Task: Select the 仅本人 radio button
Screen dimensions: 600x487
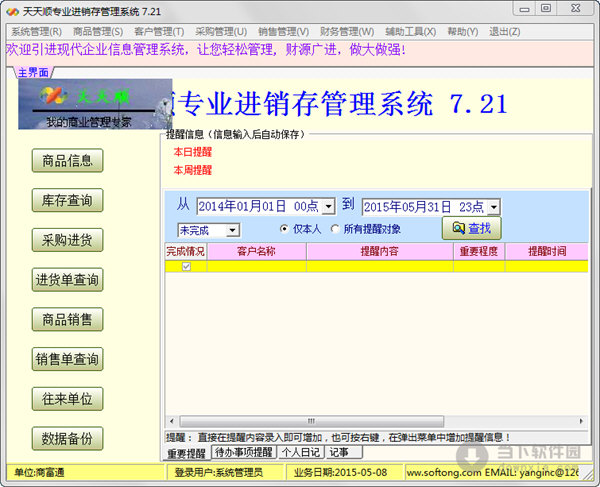Action: (284, 229)
